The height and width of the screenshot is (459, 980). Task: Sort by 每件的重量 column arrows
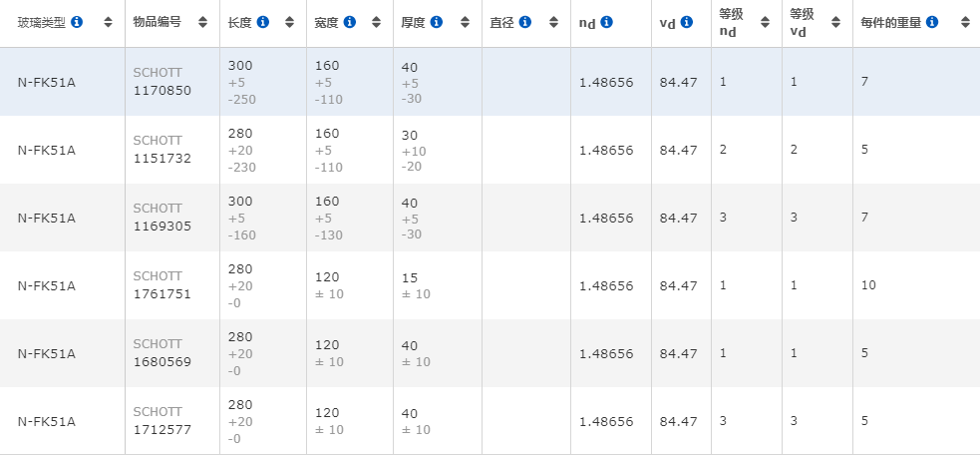tap(965, 23)
